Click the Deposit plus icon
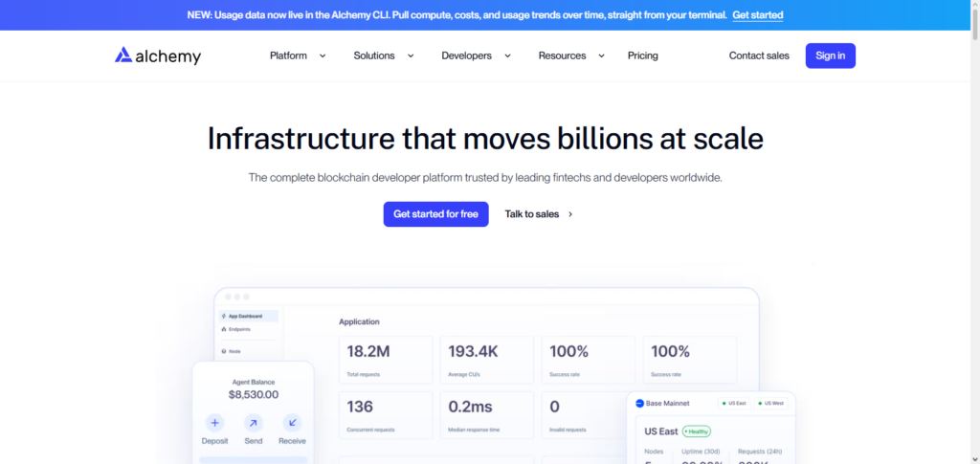This screenshot has height=464, width=980. point(214,423)
